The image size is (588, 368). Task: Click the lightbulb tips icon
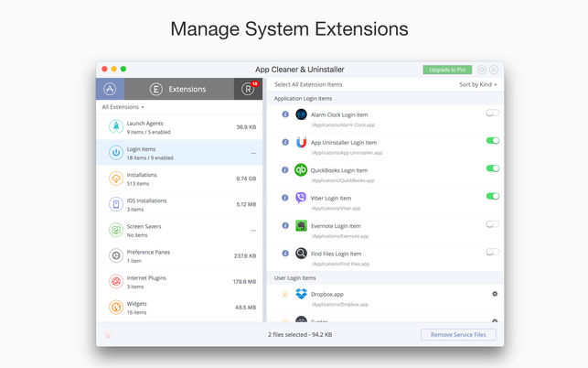pos(108,334)
